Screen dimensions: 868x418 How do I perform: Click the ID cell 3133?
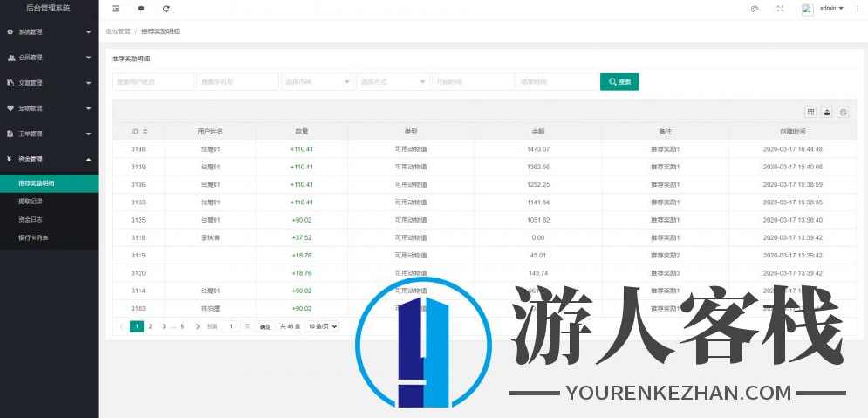tap(139, 202)
